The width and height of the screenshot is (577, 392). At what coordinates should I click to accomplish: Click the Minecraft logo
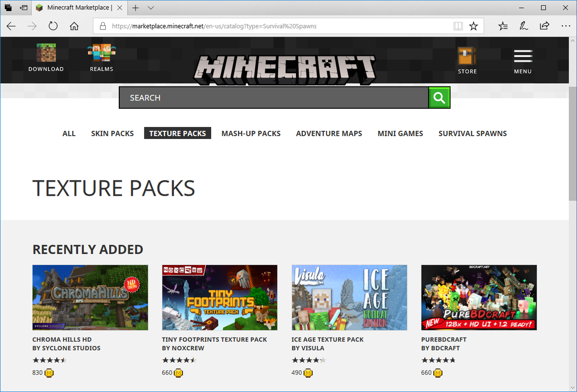285,70
